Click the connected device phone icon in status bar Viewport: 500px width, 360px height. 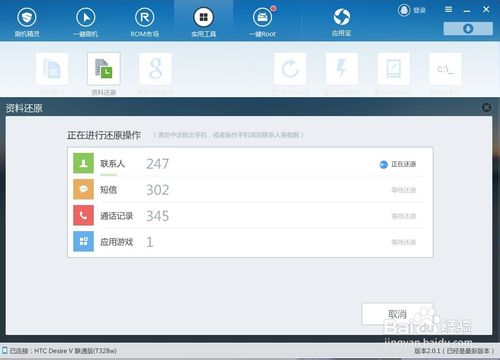5,350
